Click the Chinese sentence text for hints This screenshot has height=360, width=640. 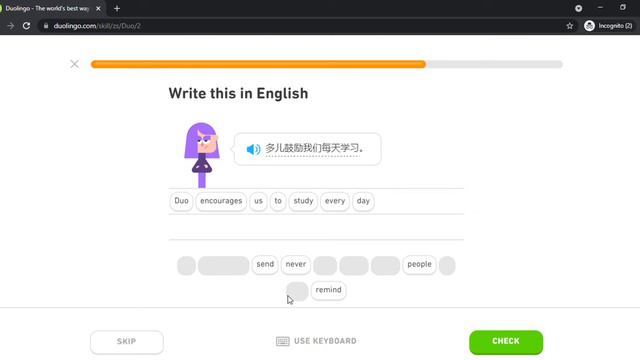click(x=314, y=148)
